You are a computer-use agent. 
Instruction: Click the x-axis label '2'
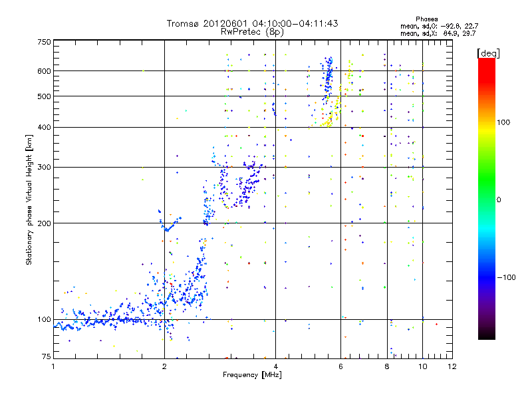point(164,366)
